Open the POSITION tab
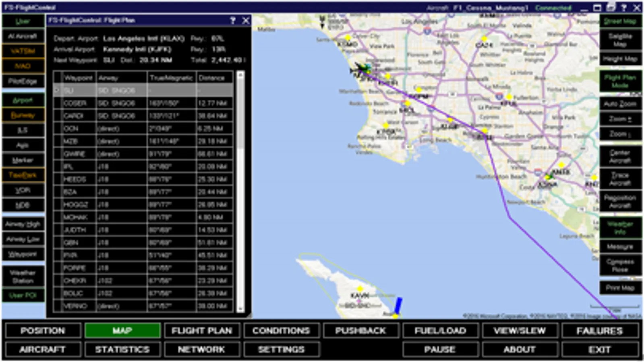 click(43, 331)
